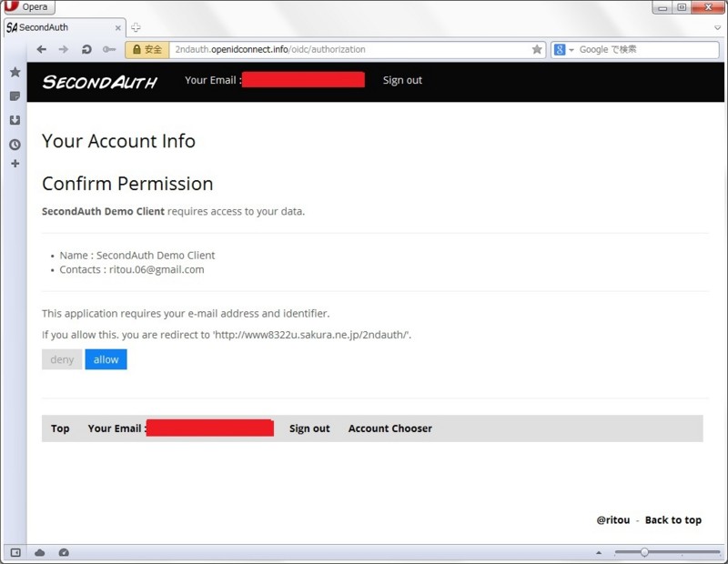Click the Opera Link cloud icon in the status bar
Viewport: 728px width, 564px height.
click(x=39, y=552)
